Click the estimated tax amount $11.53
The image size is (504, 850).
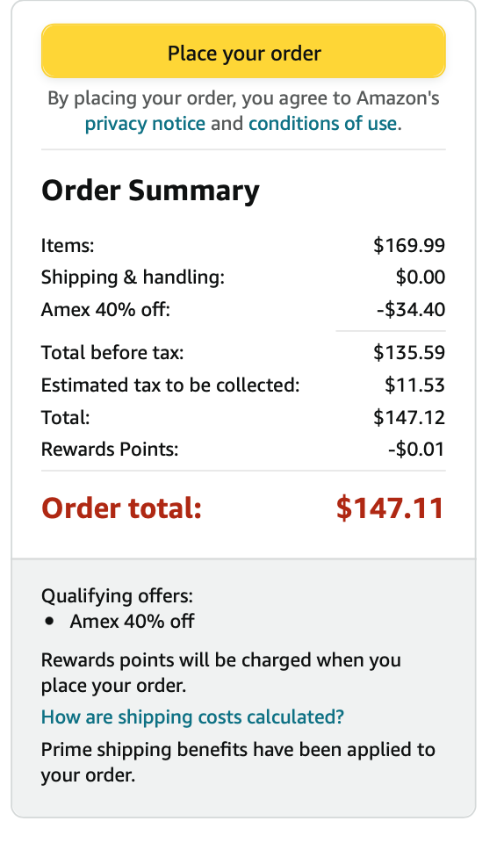pos(414,385)
